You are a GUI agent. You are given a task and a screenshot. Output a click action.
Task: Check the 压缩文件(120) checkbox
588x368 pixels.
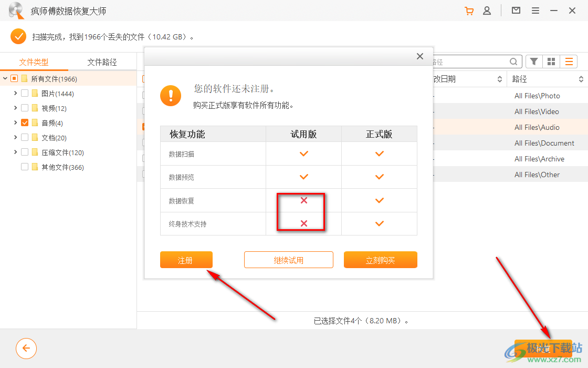click(x=25, y=152)
